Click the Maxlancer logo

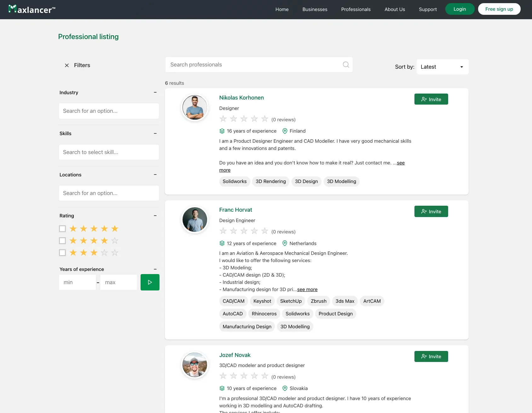pyautogui.click(x=32, y=9)
